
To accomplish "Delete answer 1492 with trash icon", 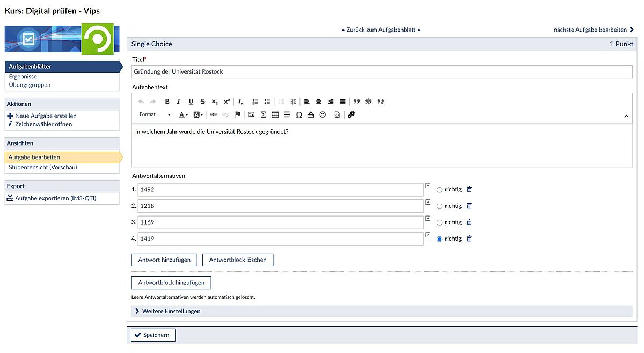I will (x=470, y=189).
